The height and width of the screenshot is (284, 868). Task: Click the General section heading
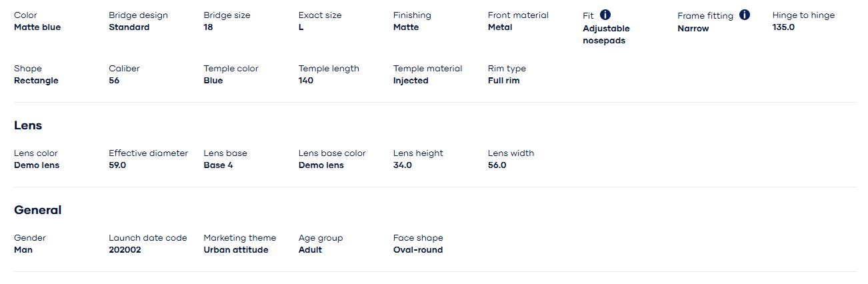coord(38,210)
